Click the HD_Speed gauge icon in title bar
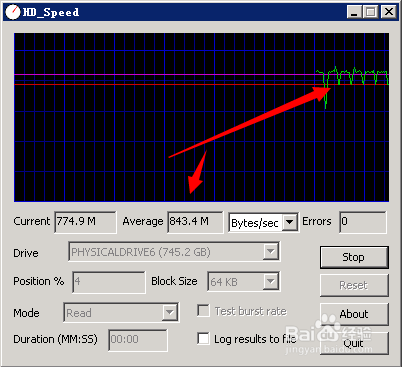The width and height of the screenshot is (402, 367). 13,12
